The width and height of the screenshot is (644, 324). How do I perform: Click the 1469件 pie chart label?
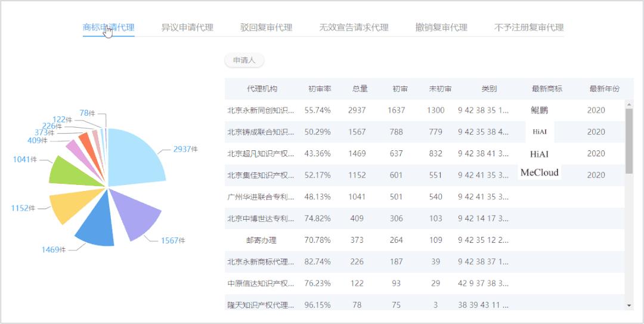coord(54,249)
